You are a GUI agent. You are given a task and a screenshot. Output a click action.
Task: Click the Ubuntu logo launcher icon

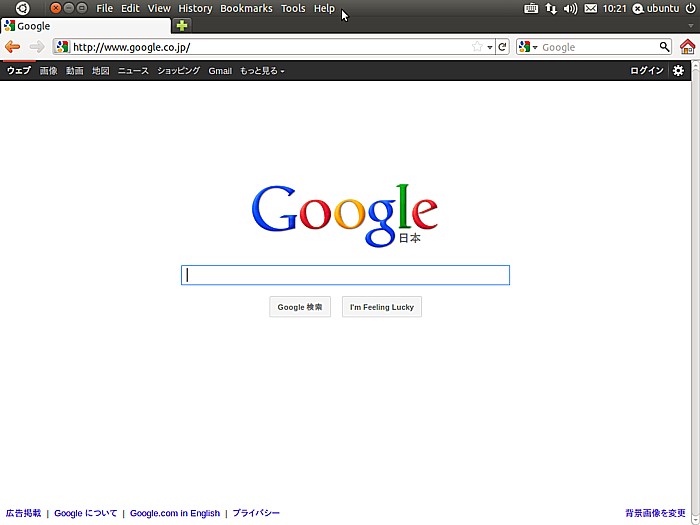[22, 8]
